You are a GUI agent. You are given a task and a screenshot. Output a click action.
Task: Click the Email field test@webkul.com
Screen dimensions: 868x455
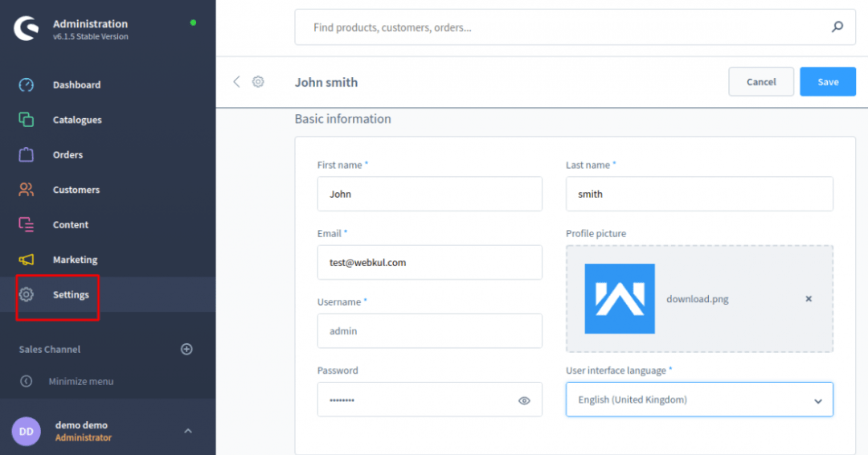tap(429, 262)
